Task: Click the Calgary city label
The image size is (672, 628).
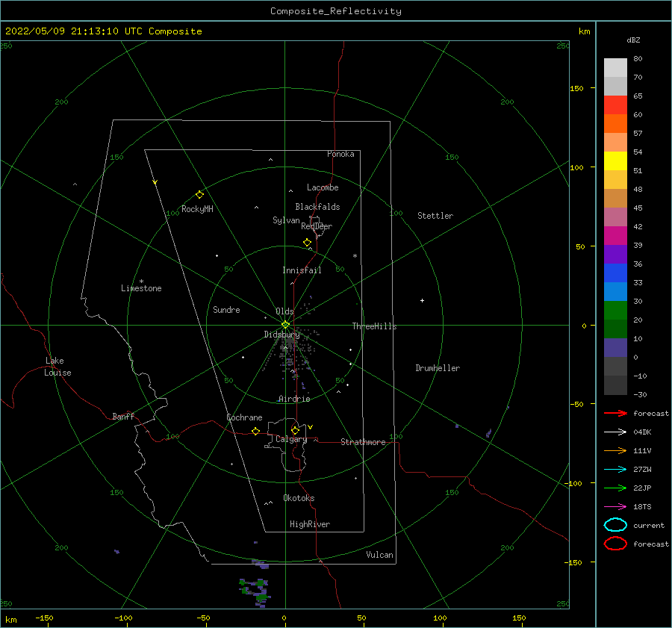Action: click(291, 439)
